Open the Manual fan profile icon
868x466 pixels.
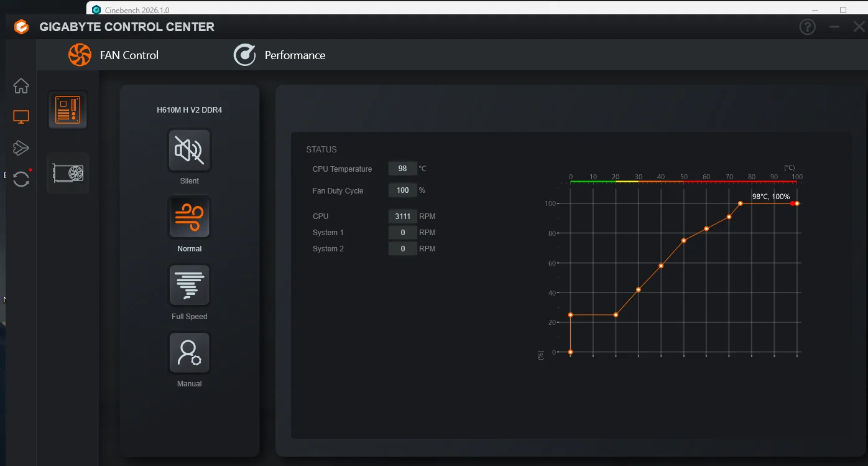pyautogui.click(x=190, y=353)
